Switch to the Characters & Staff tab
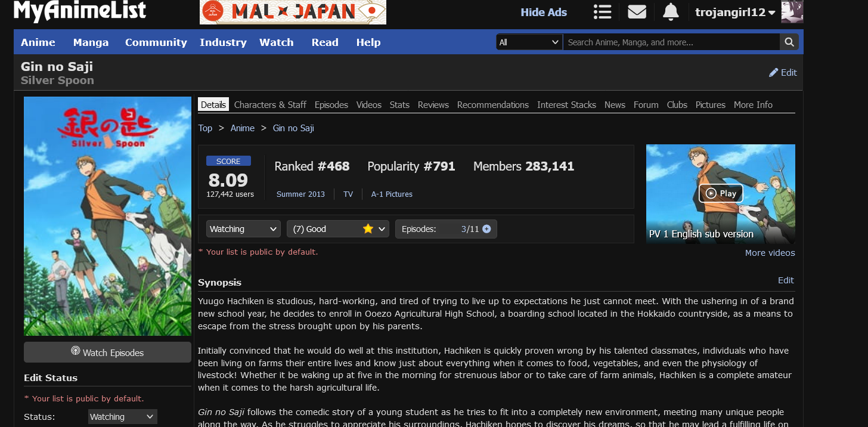This screenshot has height=427, width=868. point(270,105)
